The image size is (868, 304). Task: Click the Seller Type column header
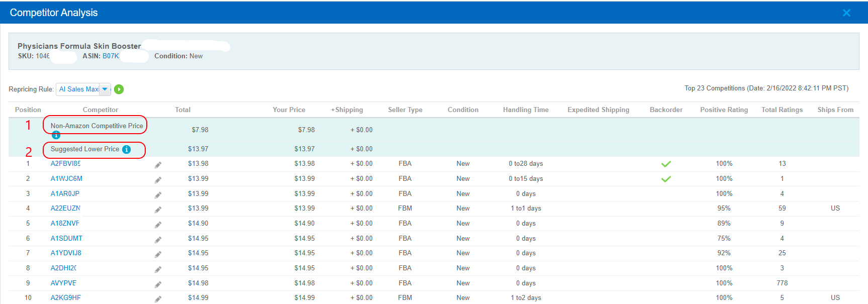click(x=405, y=110)
